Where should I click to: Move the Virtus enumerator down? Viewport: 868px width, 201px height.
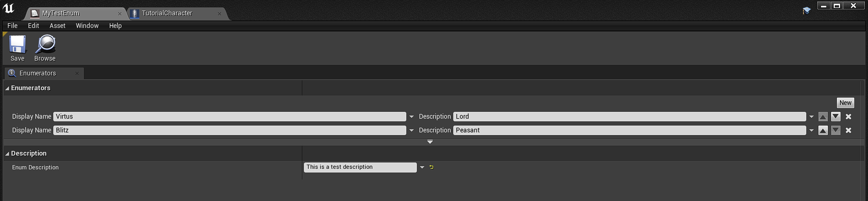point(836,117)
